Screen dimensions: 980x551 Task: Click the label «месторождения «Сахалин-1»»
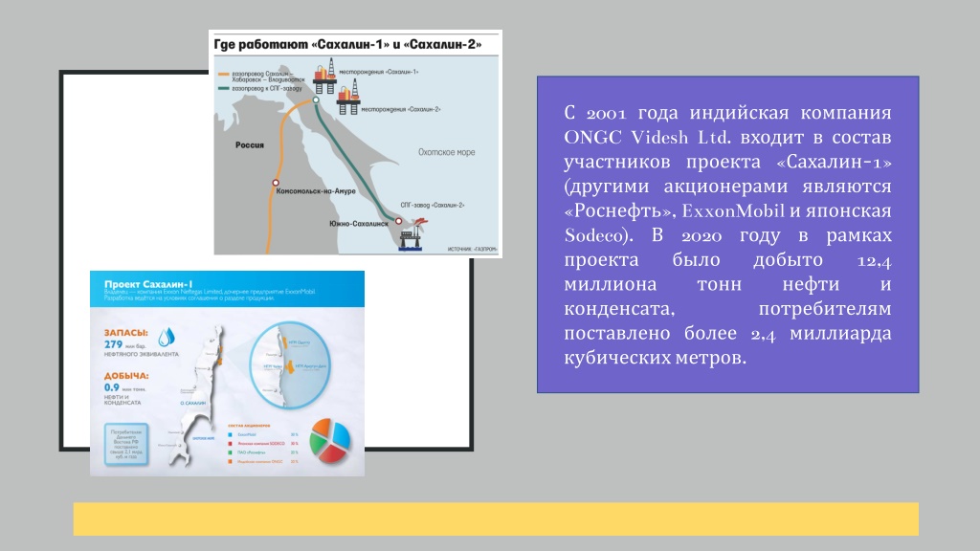click(x=379, y=72)
